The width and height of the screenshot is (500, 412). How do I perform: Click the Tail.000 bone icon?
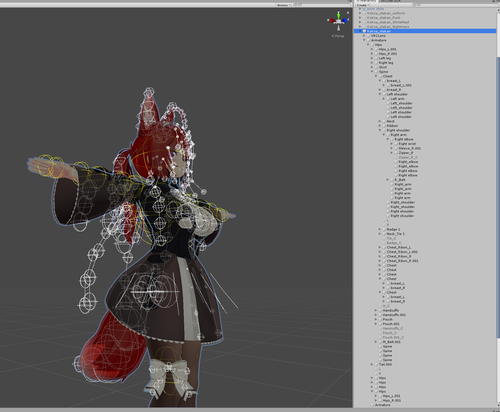coord(376,365)
